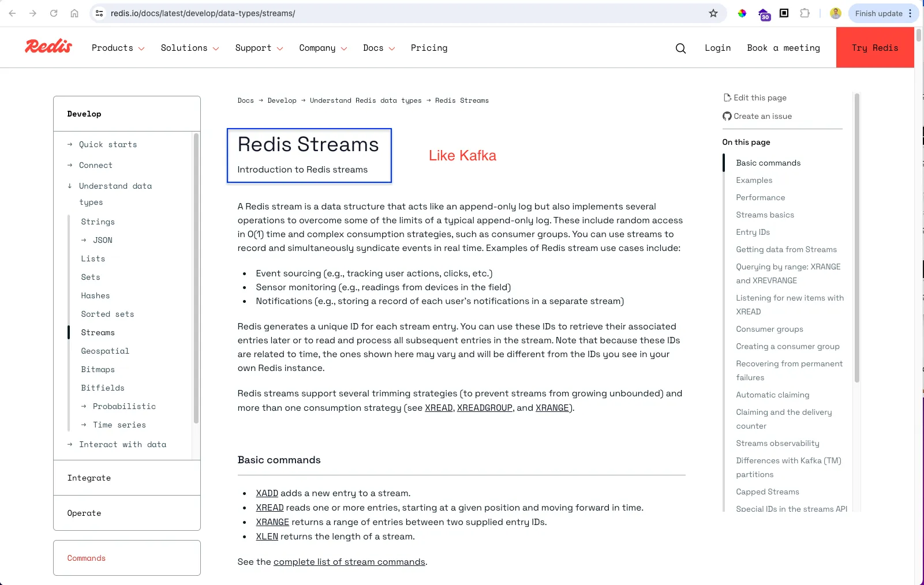Viewport: 924px width, 585px height.
Task: Open Sorted sets in the sidebar
Action: [107, 314]
